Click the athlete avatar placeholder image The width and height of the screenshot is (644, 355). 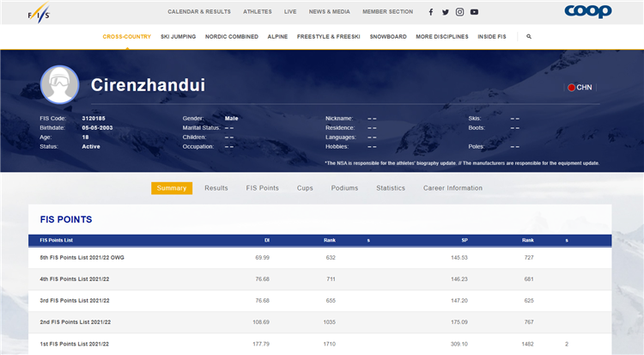60,86
